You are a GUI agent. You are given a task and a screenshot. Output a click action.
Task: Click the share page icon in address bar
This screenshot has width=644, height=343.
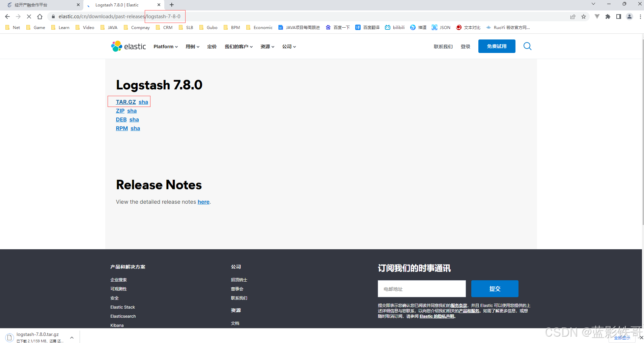click(x=573, y=17)
